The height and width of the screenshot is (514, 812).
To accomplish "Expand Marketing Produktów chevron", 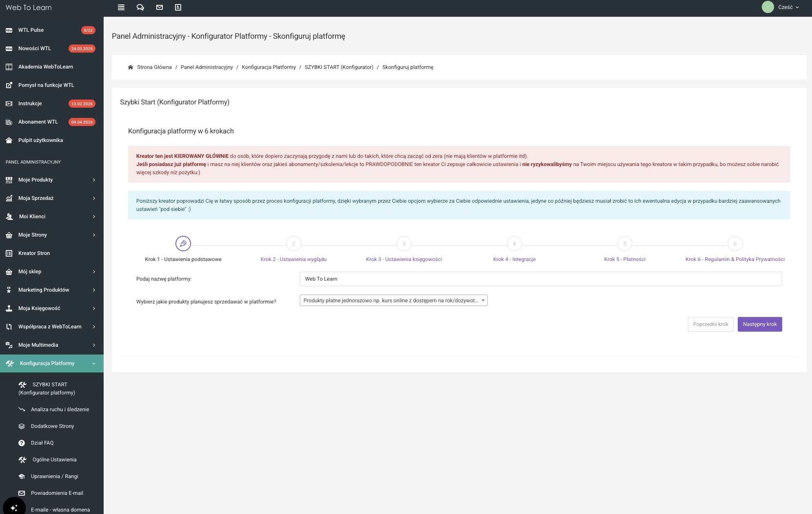I will [x=94, y=290].
